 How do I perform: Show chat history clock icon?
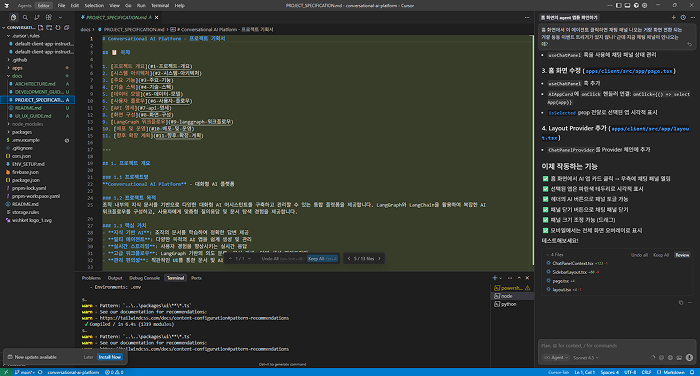683,17
